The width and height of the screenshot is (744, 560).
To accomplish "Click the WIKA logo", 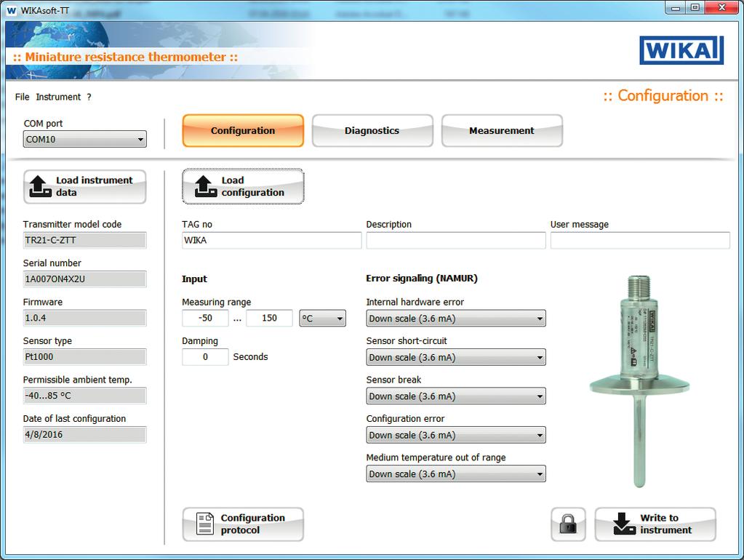I will (x=681, y=50).
